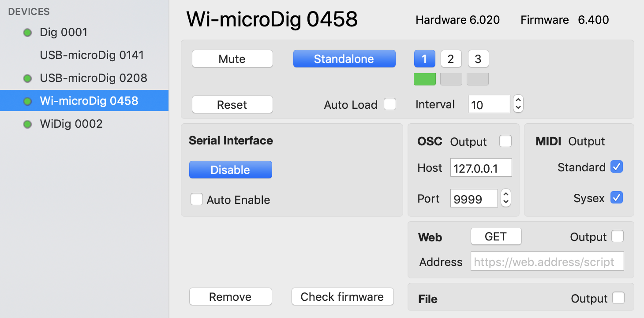Toggle Standalone mode button
Screen dimensions: 644x318
[x=344, y=59]
